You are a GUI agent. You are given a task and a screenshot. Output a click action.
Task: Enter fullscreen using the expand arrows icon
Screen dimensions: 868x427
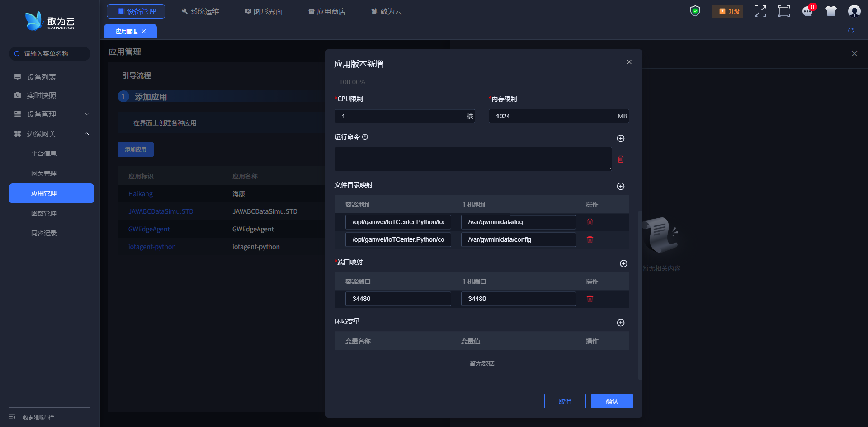coord(760,11)
